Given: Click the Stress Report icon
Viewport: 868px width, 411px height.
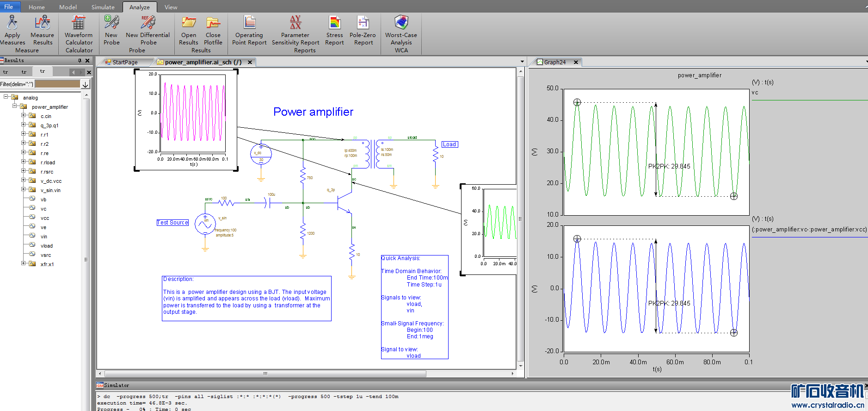Looking at the screenshot, I should pos(334,23).
